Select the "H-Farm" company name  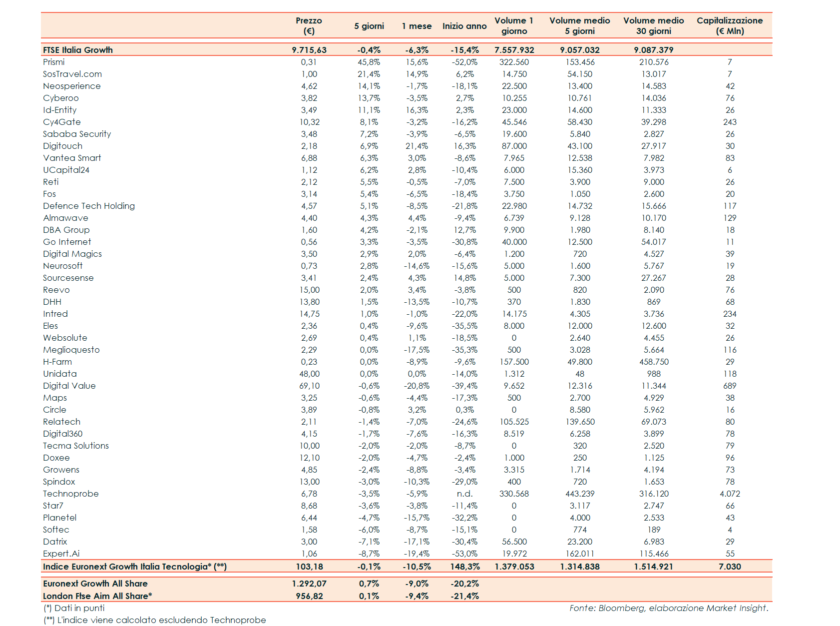(57, 362)
